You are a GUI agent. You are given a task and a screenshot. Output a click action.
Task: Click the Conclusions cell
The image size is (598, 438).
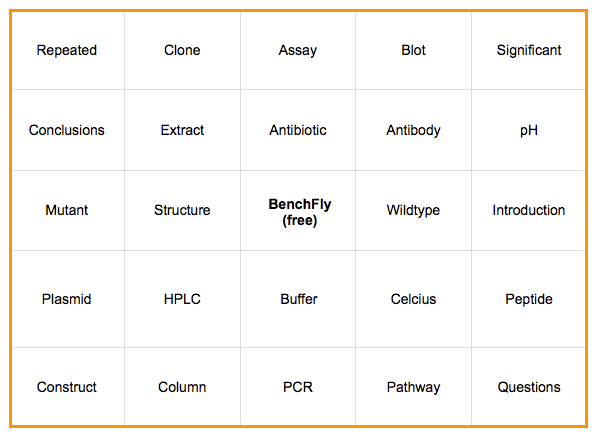(x=68, y=130)
